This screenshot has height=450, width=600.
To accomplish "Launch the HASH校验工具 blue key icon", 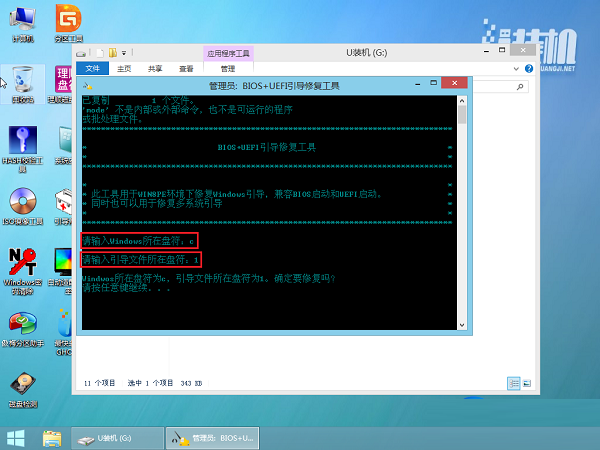I will click(23, 148).
